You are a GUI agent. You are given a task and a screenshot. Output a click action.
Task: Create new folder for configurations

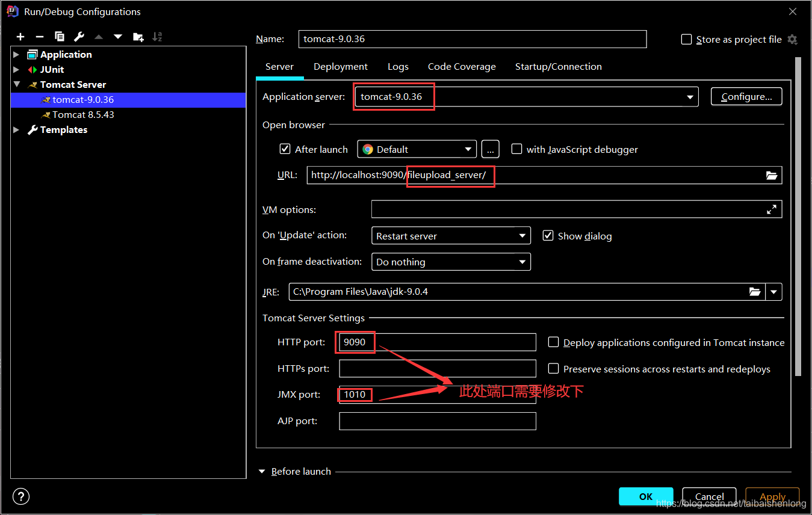(x=138, y=37)
